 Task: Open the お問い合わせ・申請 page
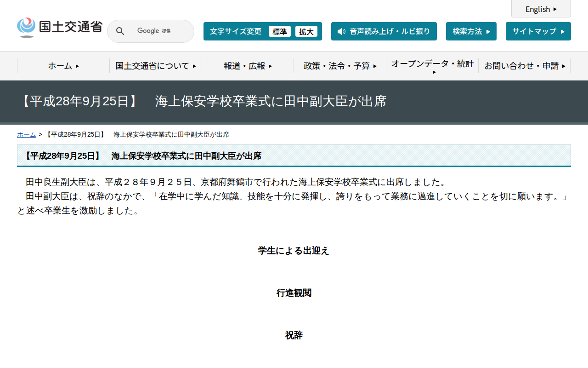coord(525,66)
